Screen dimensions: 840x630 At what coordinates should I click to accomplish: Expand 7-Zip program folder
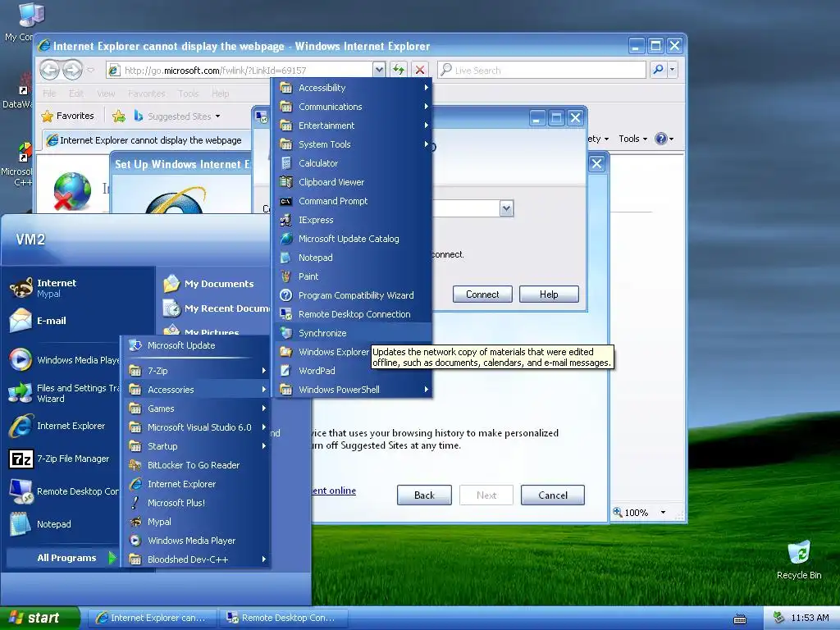[x=196, y=371]
